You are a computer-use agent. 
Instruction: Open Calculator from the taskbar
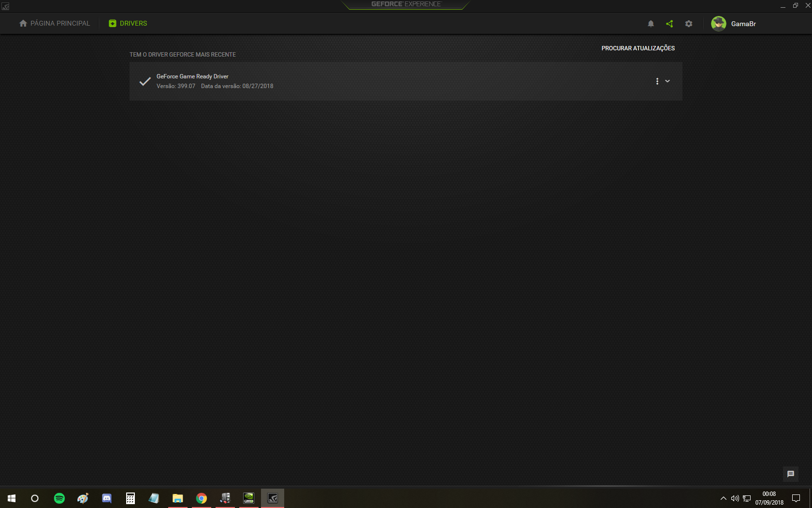(130, 498)
